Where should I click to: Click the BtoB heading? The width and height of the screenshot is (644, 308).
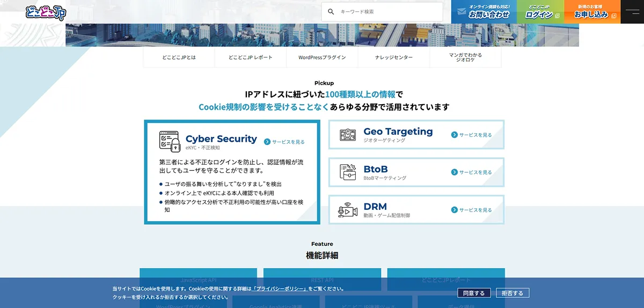tap(376, 169)
